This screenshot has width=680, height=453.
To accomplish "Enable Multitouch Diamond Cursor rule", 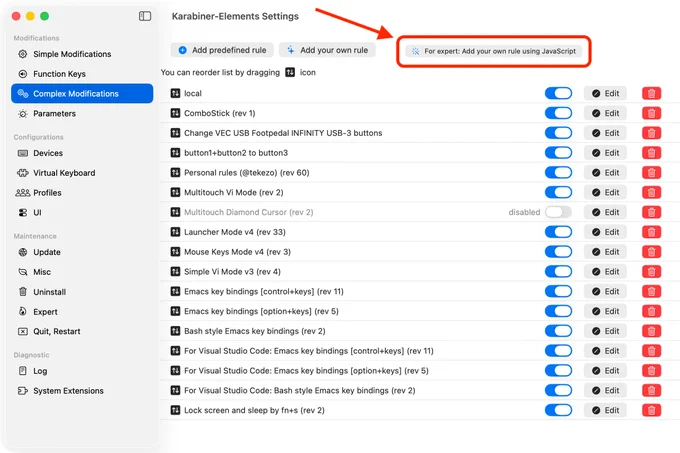I will click(x=558, y=212).
